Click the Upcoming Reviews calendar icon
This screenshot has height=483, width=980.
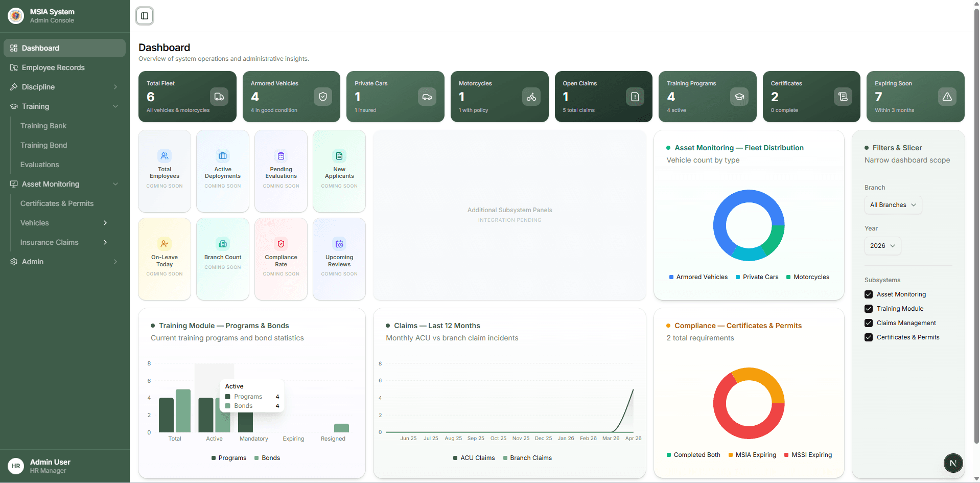pos(339,244)
